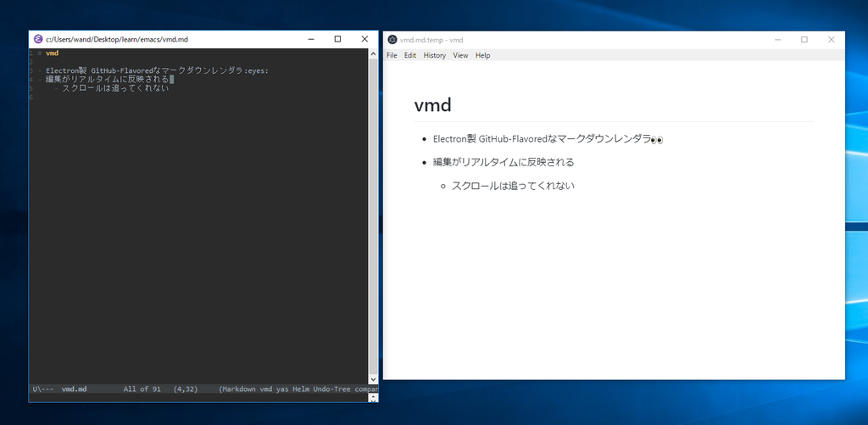
Task: Click the vmd app icon in title bar
Action: (392, 39)
